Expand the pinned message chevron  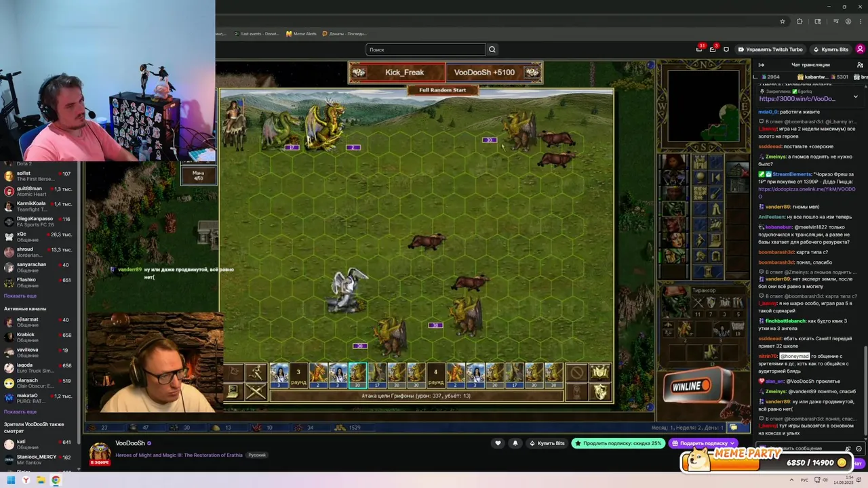tap(855, 96)
